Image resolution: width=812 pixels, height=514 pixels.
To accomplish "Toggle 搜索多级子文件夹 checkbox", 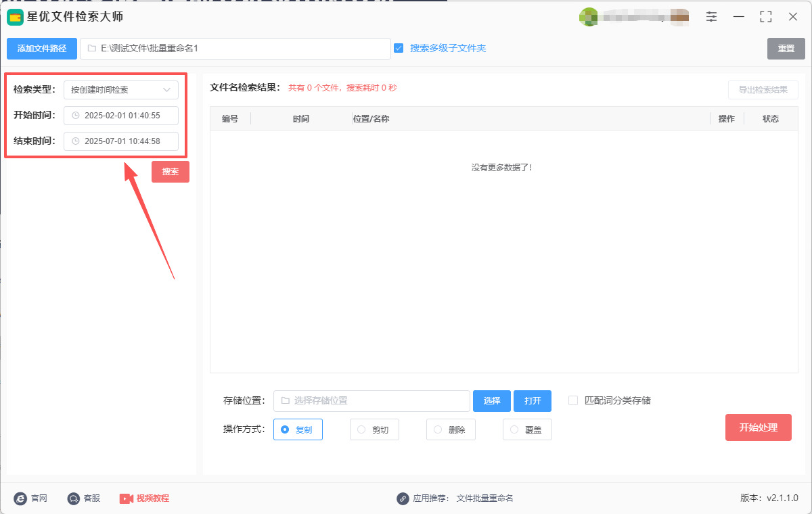I will click(x=399, y=48).
